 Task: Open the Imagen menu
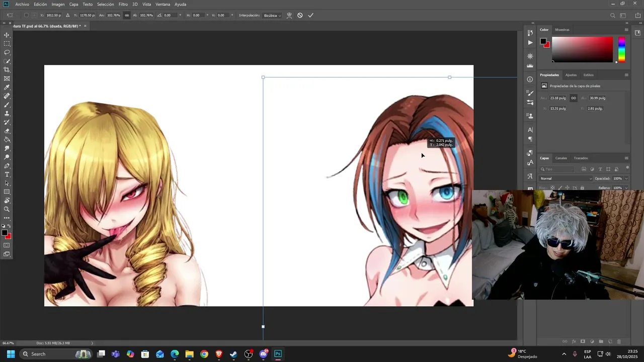[x=58, y=4]
